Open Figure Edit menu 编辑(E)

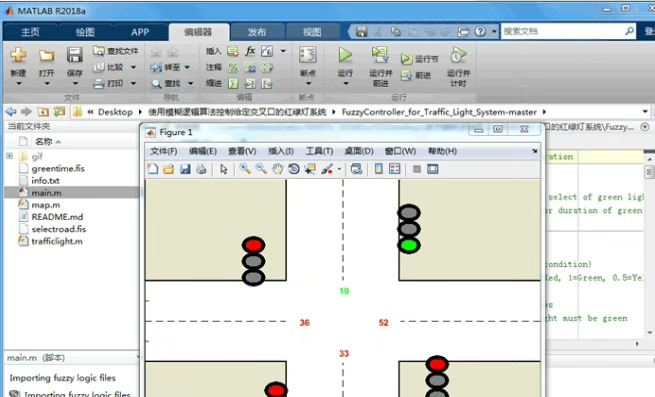203,151
